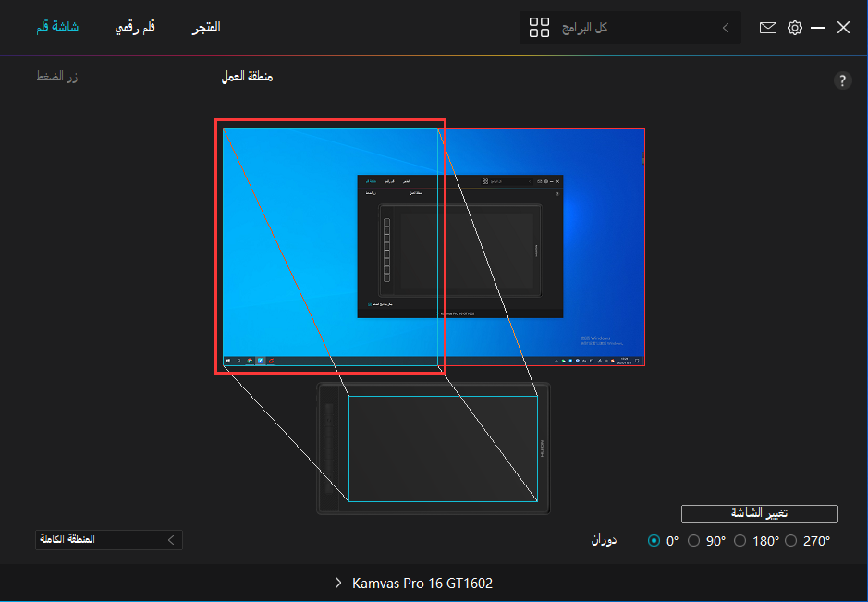868x602 pixels.
Task: Expand the كل البرامج programs dropdown
Action: [630, 28]
